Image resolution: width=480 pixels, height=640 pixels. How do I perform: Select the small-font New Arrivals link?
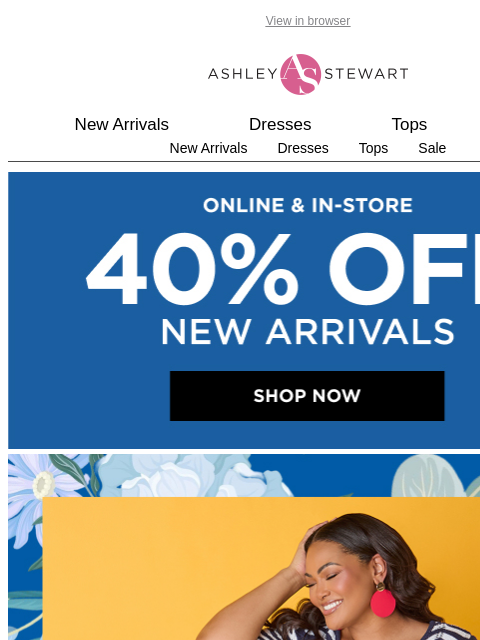[208, 148]
